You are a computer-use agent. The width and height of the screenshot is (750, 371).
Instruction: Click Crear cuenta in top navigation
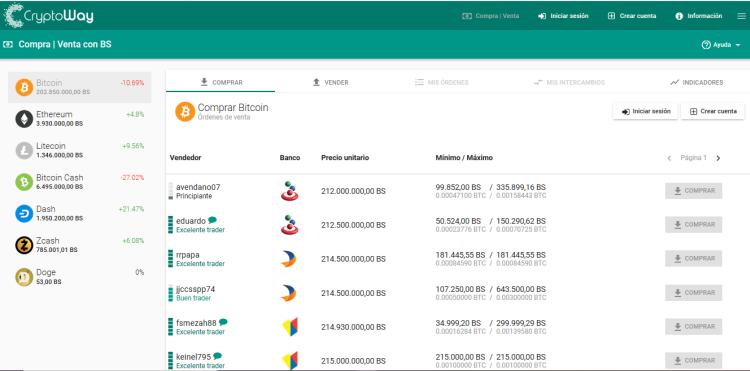tap(632, 16)
